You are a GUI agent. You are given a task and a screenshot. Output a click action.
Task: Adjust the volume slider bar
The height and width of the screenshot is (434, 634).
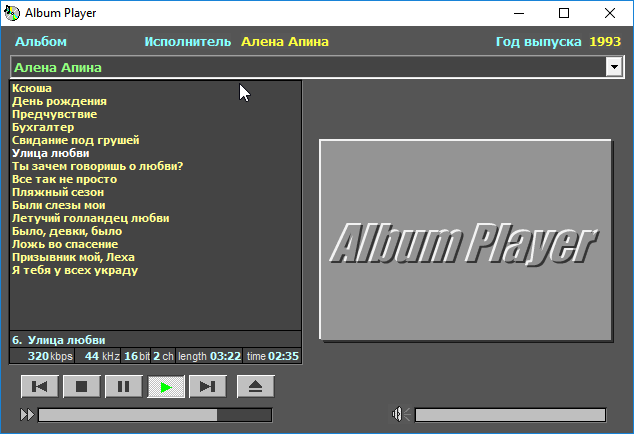(510, 415)
